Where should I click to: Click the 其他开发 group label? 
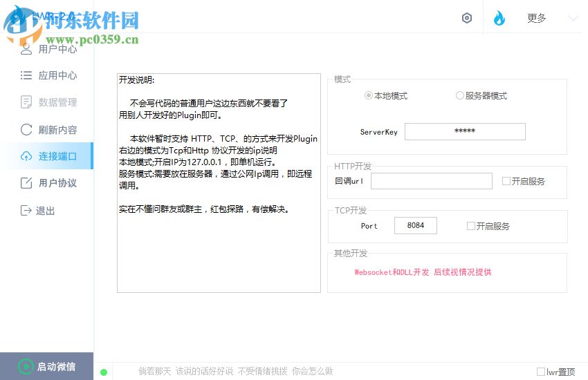tap(350, 253)
